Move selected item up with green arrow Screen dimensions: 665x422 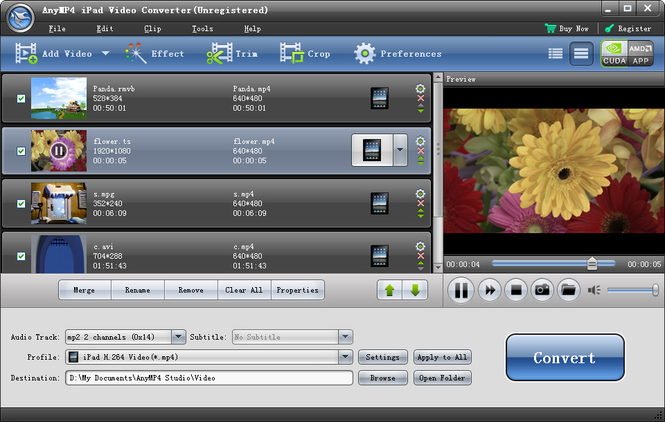pos(389,290)
